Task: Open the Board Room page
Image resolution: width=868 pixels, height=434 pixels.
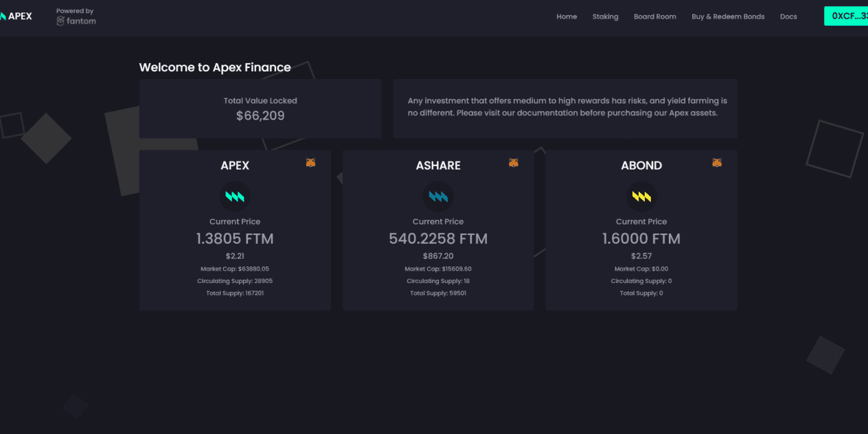Action: point(655,16)
